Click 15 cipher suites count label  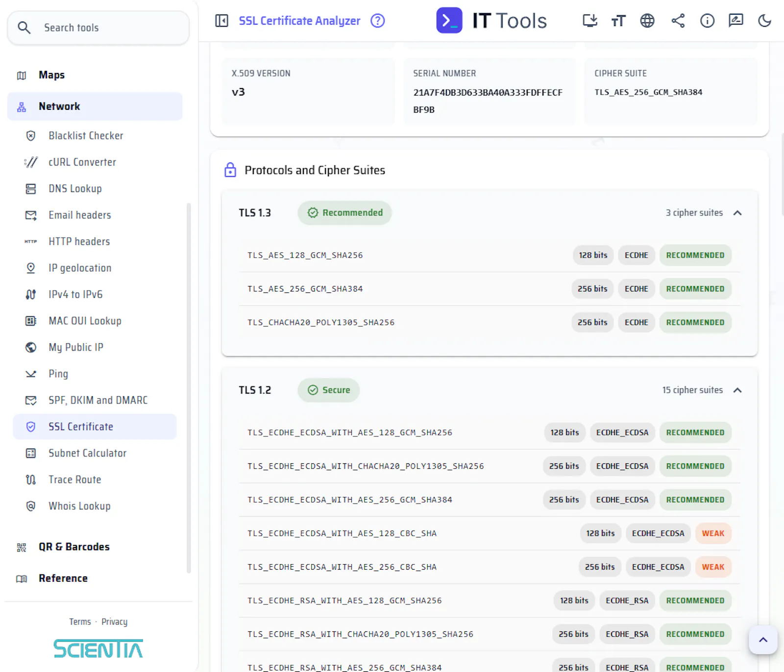tap(692, 390)
